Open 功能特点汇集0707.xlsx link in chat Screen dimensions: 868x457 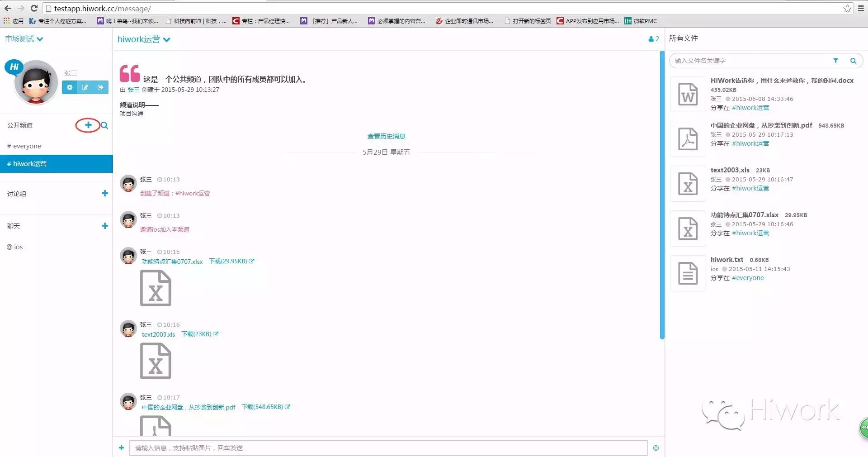[x=172, y=262]
